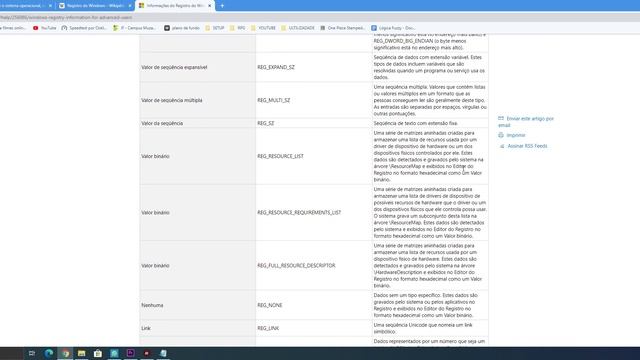Click the 'Sequência de texto com extensão fixa' description
Screen dimensions: 640x360
click(x=416, y=123)
